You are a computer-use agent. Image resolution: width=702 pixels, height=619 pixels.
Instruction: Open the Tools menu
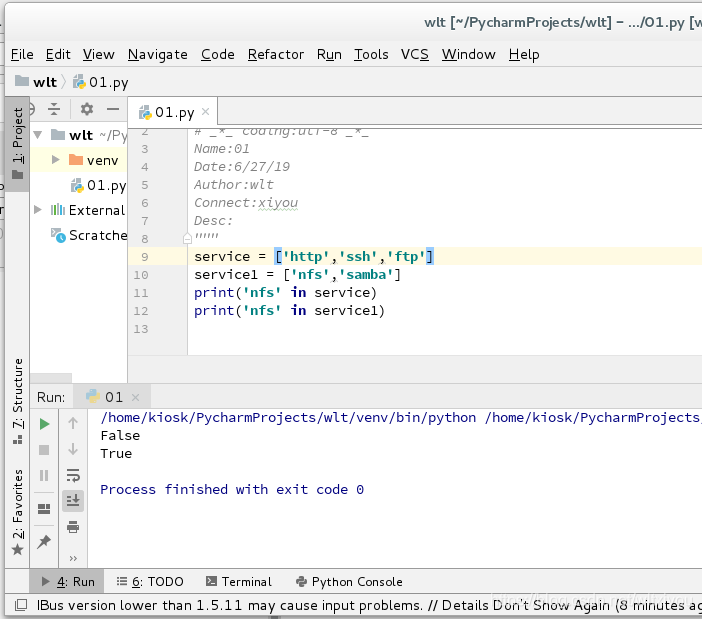[371, 54]
